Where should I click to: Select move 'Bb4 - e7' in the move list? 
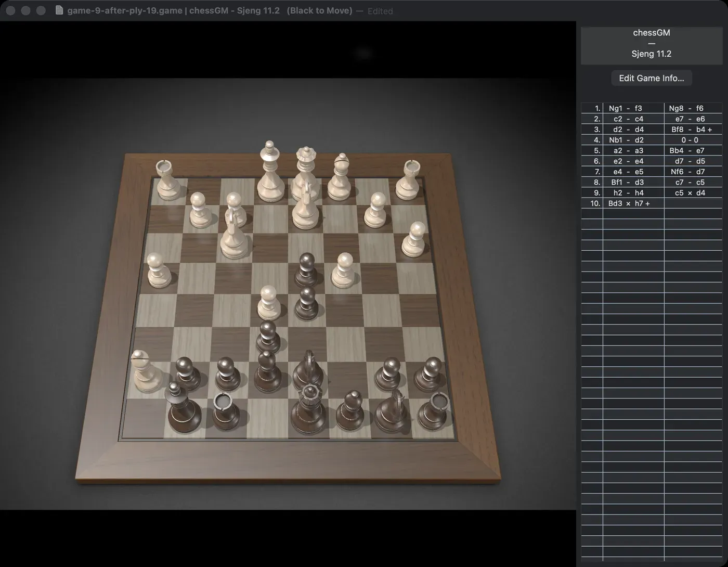693,150
